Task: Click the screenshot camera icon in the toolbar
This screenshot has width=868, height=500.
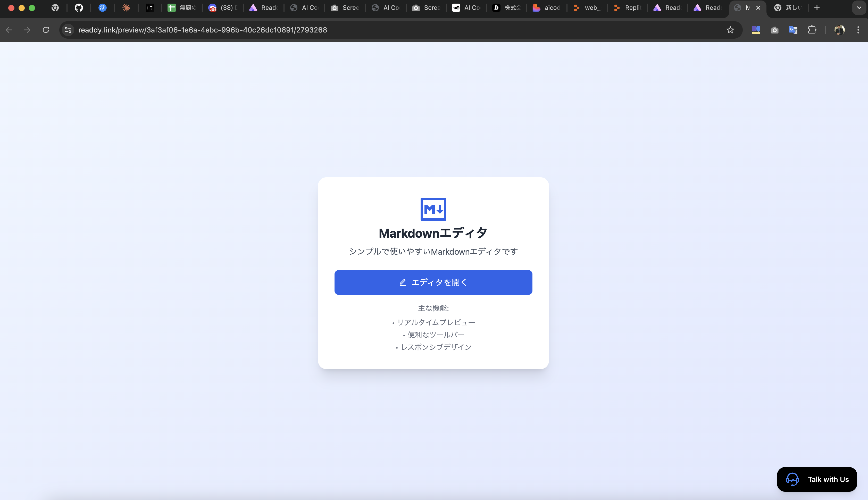Action: point(774,30)
